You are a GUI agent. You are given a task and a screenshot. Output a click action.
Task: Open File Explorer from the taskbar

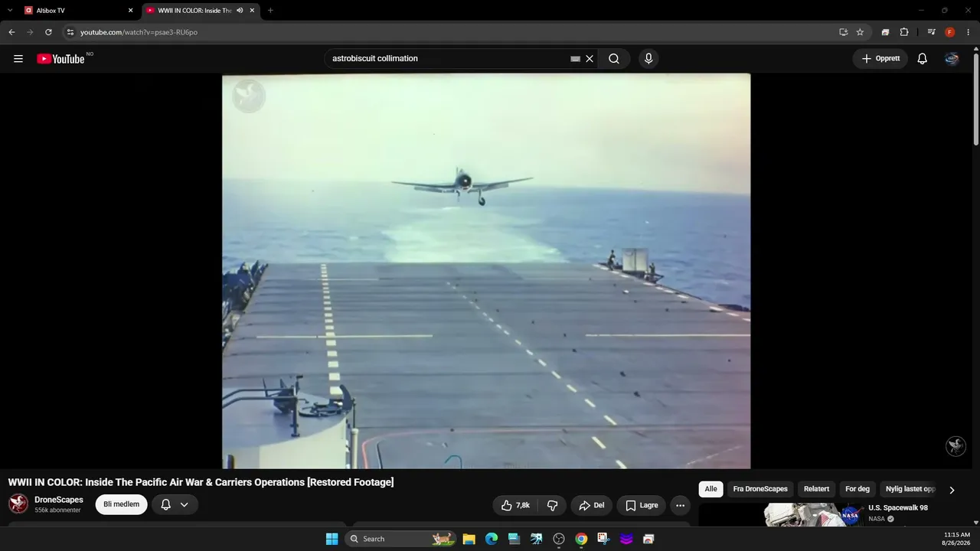(x=469, y=539)
